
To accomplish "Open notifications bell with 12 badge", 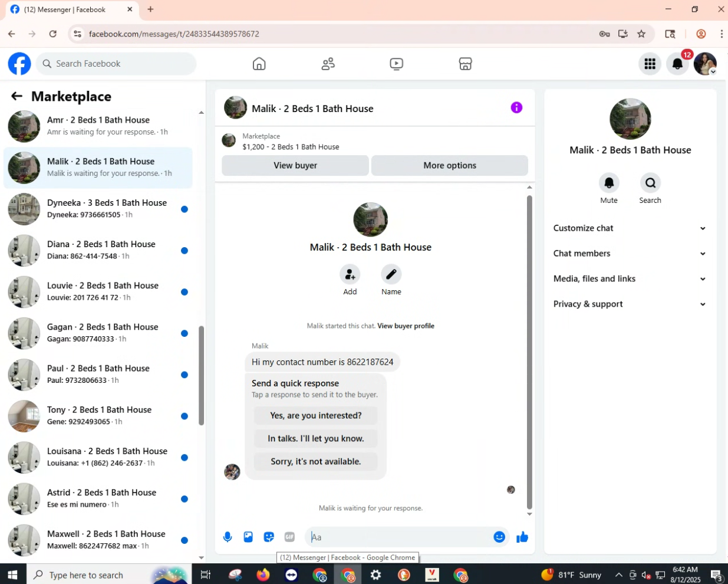I will coord(678,64).
